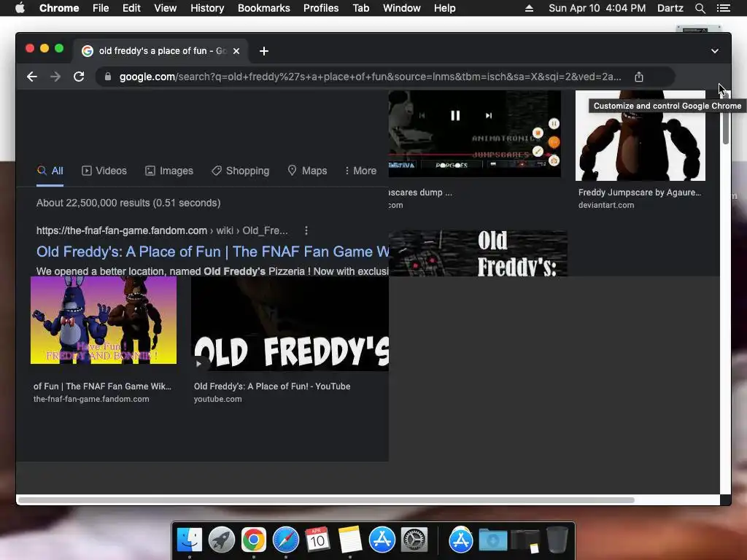Switch to the Videos search tab
The image size is (747, 560).
click(x=104, y=171)
